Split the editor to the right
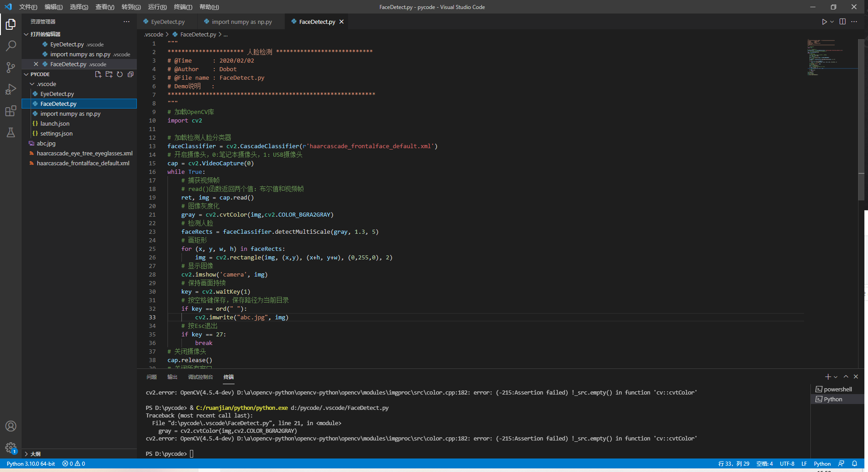Image resolution: width=868 pixels, height=472 pixels. [x=842, y=22]
